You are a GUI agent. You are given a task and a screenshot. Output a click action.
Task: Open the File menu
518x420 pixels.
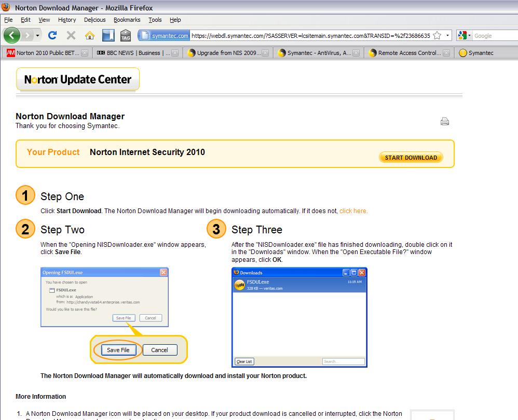coord(8,20)
